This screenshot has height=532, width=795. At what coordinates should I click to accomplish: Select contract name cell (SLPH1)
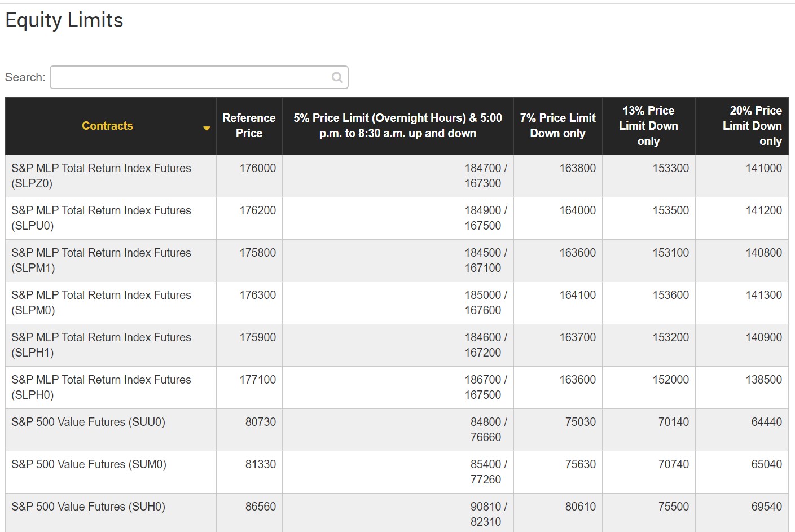[x=111, y=345]
